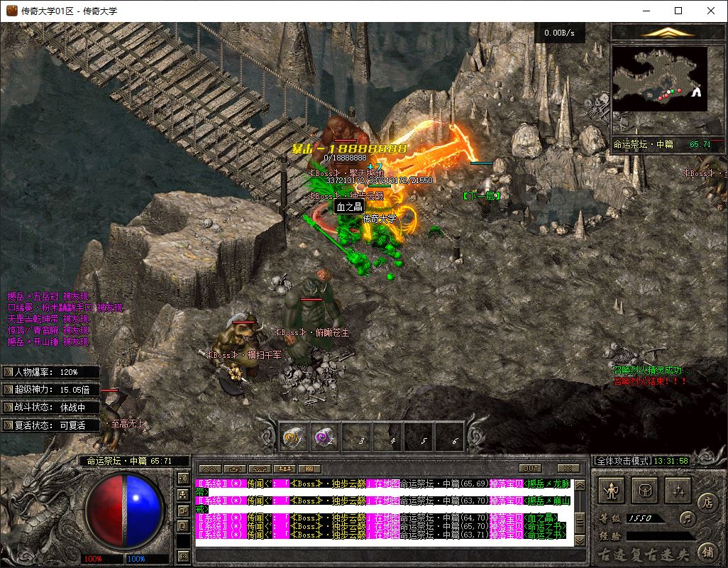Click the gold chevron above the minimap

[667, 32]
